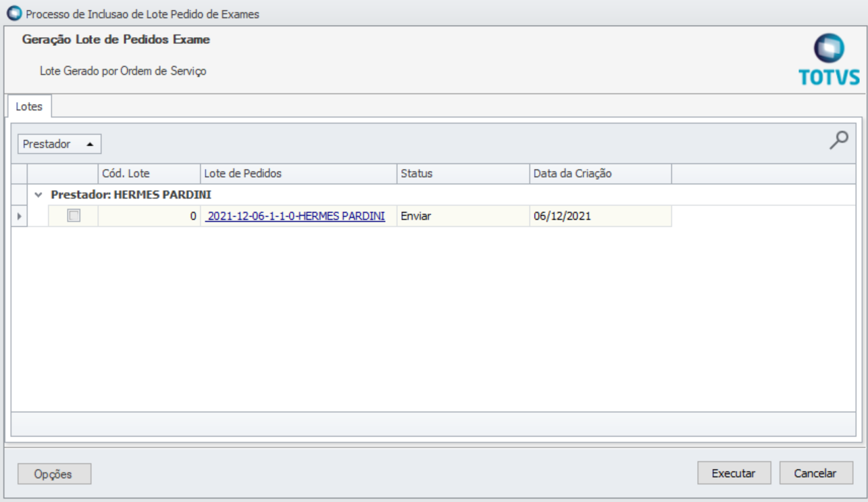Select the Cód. Lote cell with value 0

click(149, 216)
